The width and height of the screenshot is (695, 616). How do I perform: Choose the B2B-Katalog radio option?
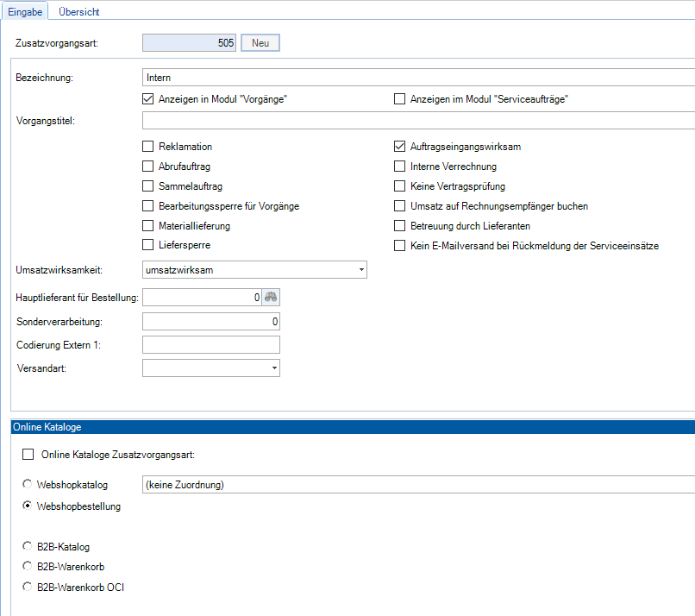click(28, 547)
